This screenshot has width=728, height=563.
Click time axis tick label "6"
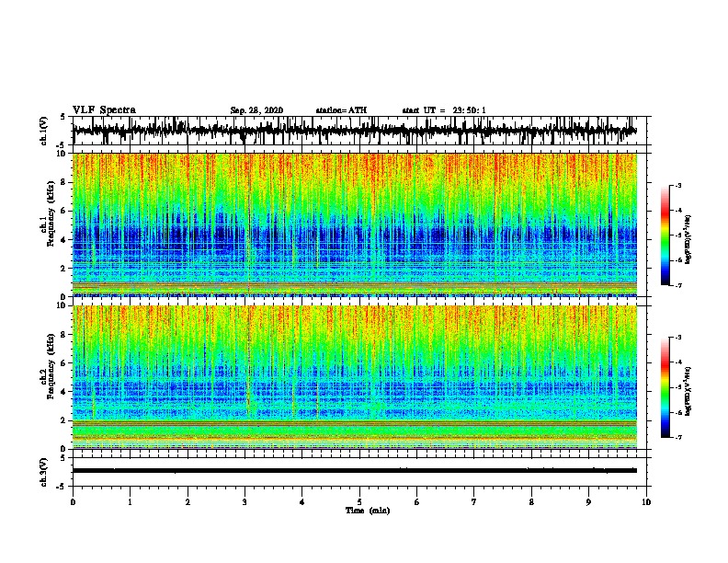click(x=417, y=502)
